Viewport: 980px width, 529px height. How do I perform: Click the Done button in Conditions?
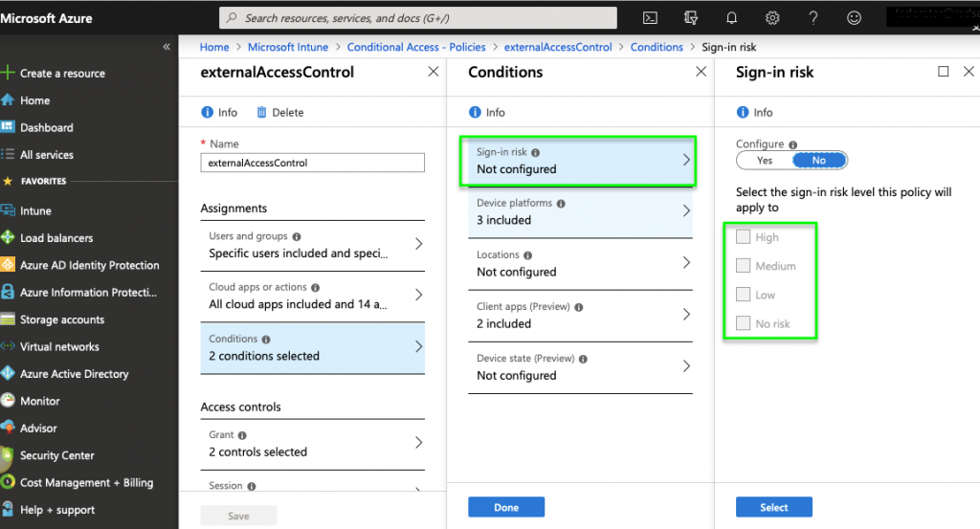(506, 507)
